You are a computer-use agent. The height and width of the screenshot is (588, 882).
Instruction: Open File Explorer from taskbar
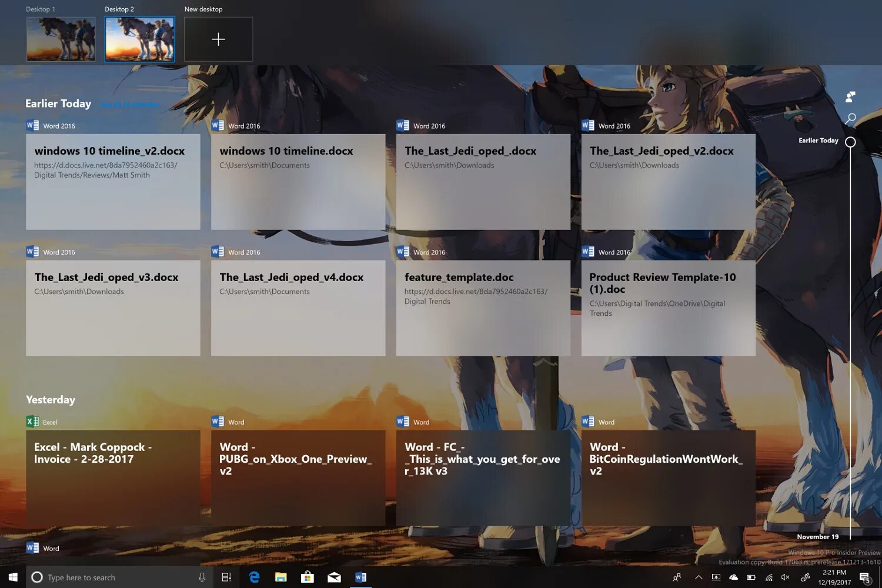click(280, 577)
